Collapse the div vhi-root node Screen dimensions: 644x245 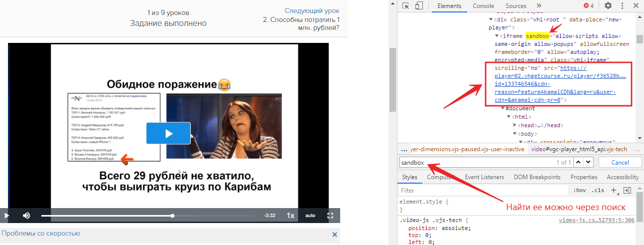coord(490,19)
